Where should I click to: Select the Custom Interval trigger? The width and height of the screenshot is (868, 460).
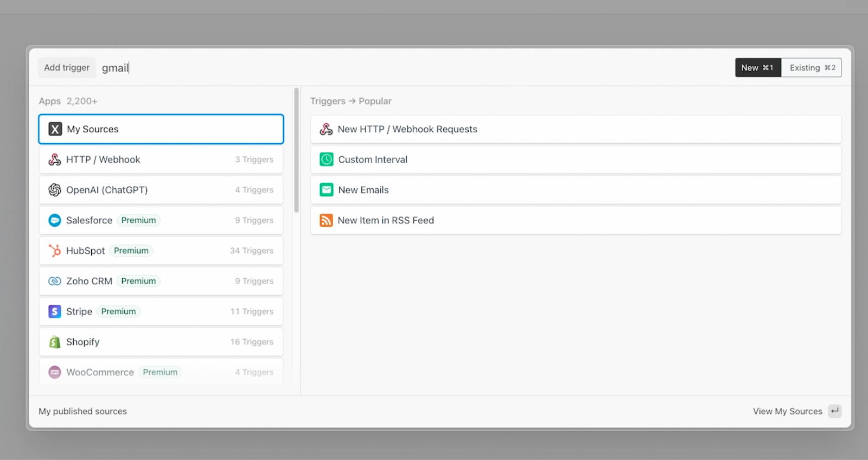coord(576,159)
